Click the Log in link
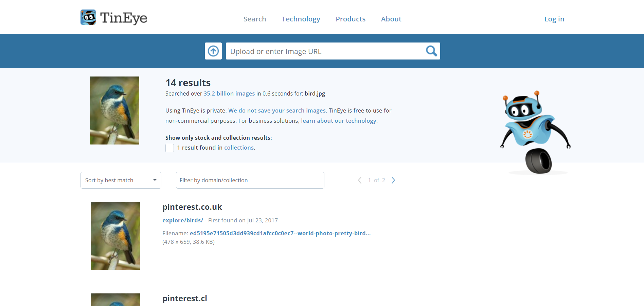 point(554,19)
